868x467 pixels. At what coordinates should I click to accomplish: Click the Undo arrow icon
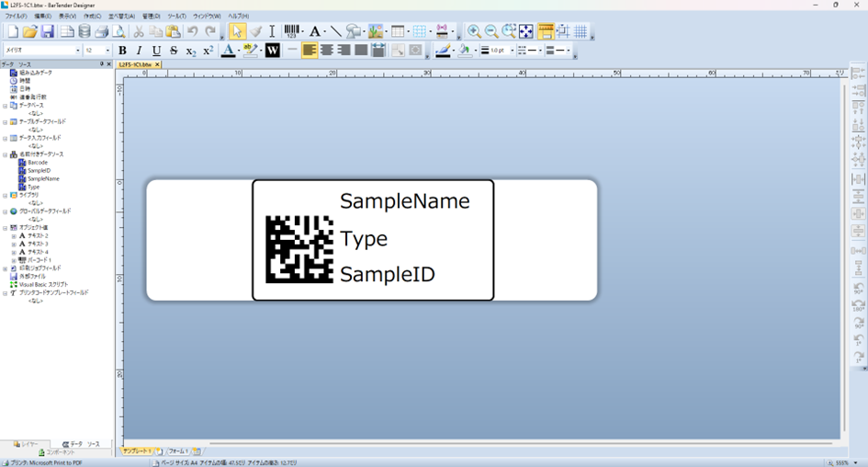click(x=192, y=32)
